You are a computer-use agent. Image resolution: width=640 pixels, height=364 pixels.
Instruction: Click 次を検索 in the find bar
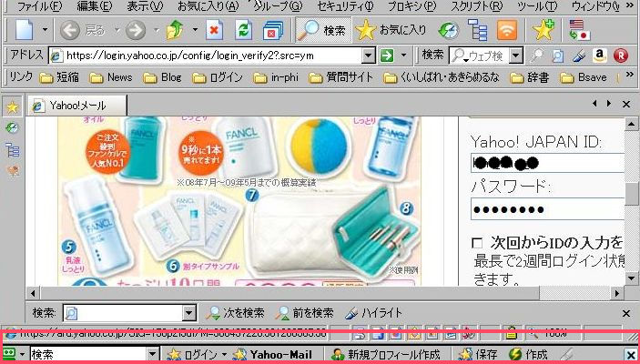click(235, 313)
